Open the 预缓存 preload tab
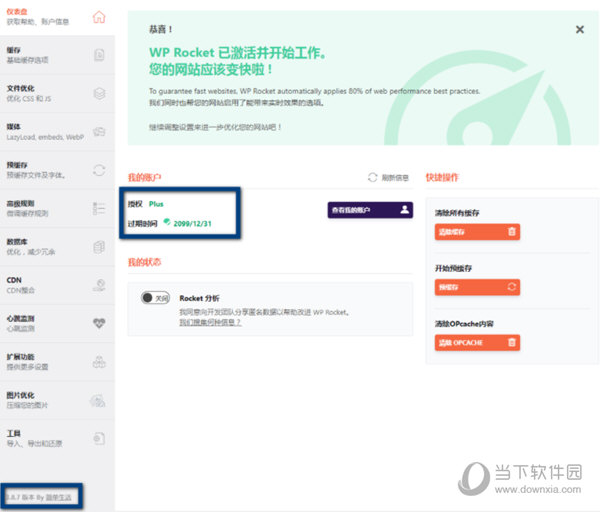600x512 pixels. point(57,170)
